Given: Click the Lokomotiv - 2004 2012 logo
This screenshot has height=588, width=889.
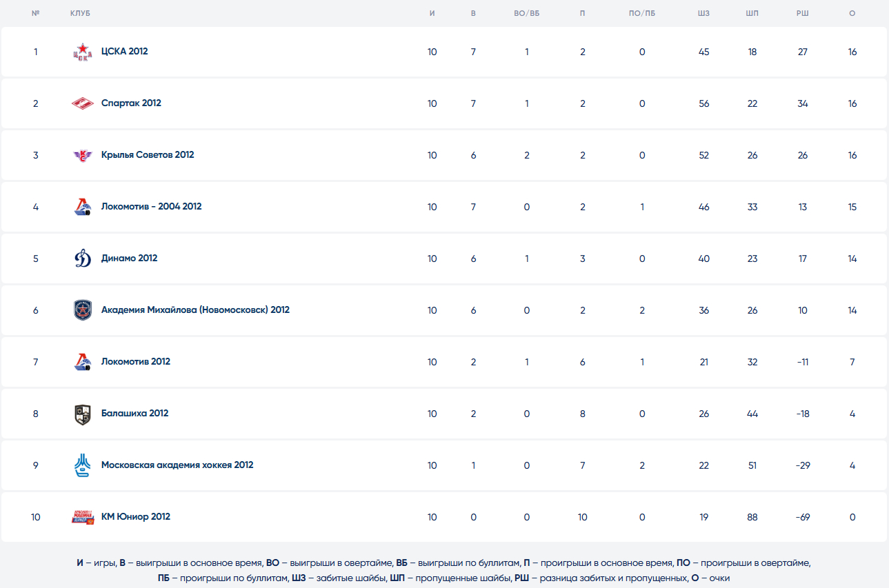Looking at the screenshot, I should coord(82,207).
